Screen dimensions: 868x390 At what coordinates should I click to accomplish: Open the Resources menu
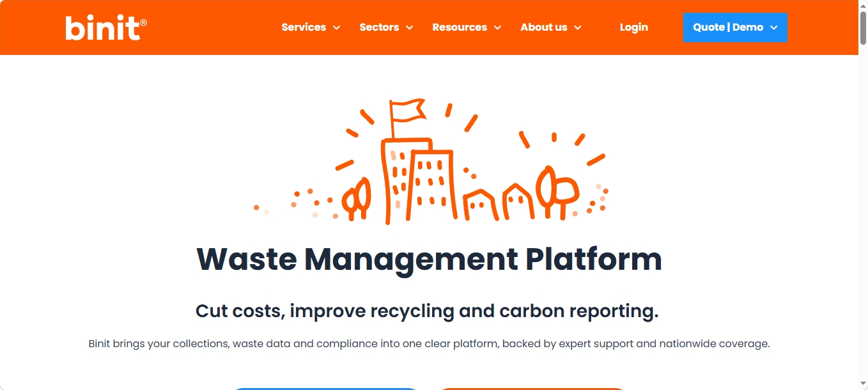tap(460, 27)
